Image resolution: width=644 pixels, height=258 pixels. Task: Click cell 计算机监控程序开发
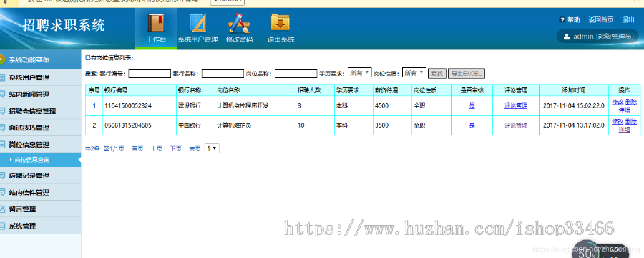[255, 106]
